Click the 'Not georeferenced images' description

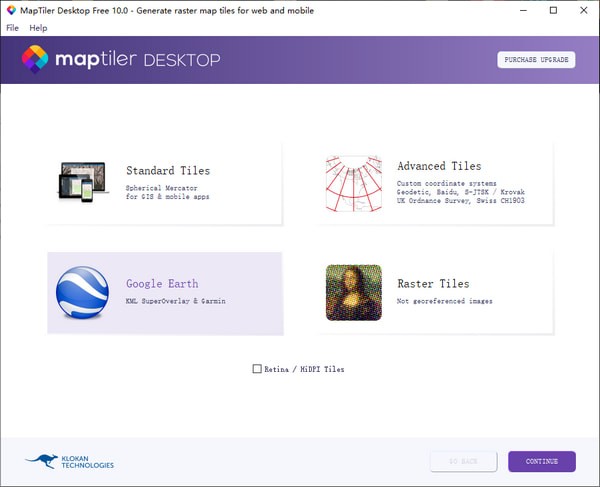(x=444, y=301)
